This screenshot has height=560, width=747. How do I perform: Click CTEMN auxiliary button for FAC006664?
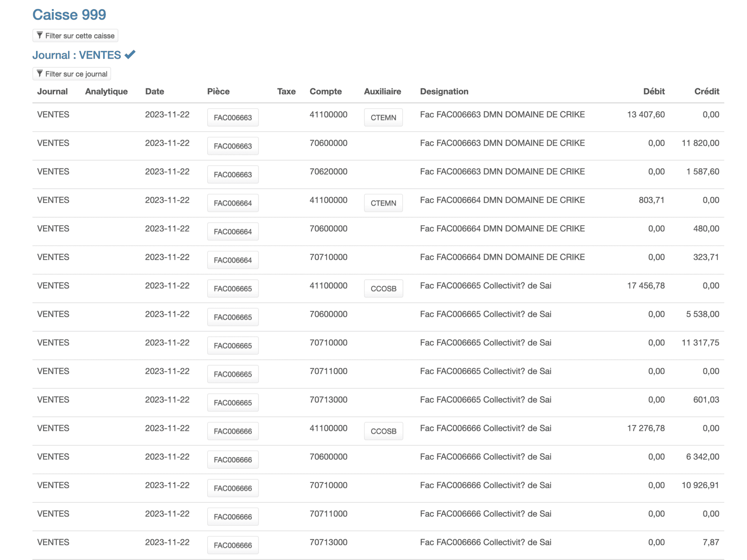[383, 203]
